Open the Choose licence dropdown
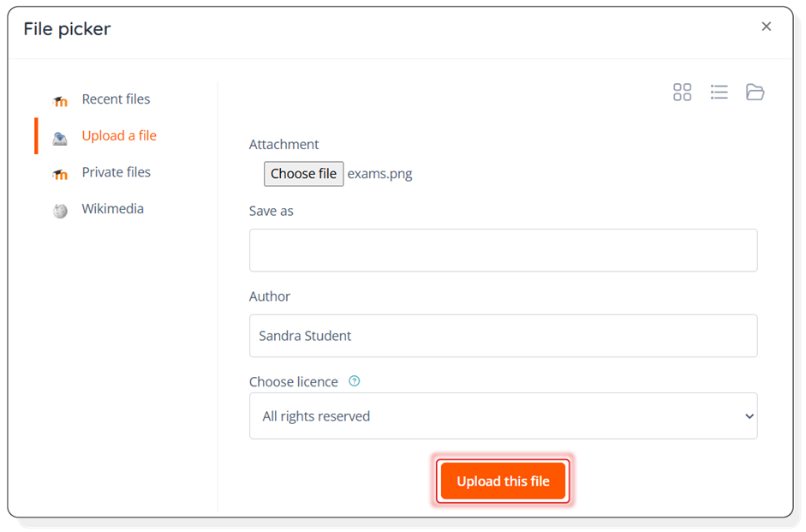This screenshot has width=806, height=532. pos(503,415)
